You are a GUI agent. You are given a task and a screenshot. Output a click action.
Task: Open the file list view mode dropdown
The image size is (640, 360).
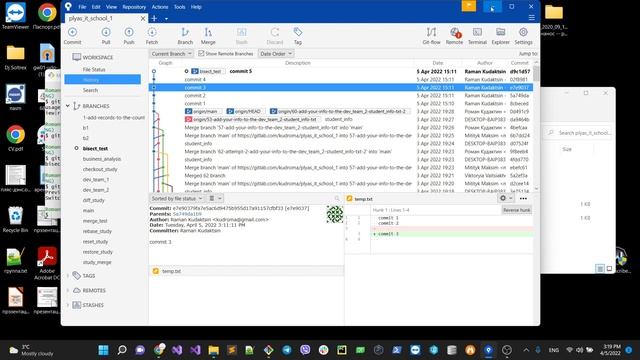pyautogui.click(x=215, y=198)
